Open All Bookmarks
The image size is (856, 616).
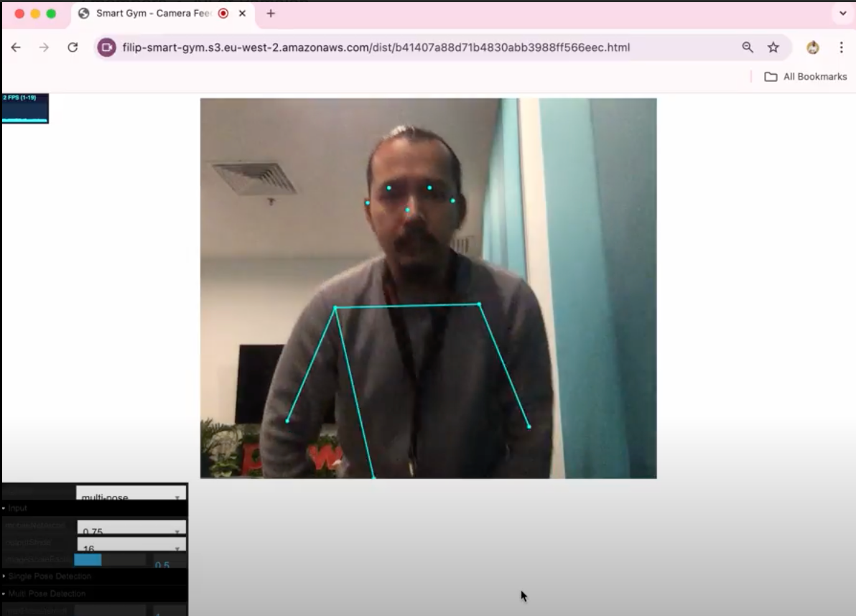coord(805,76)
